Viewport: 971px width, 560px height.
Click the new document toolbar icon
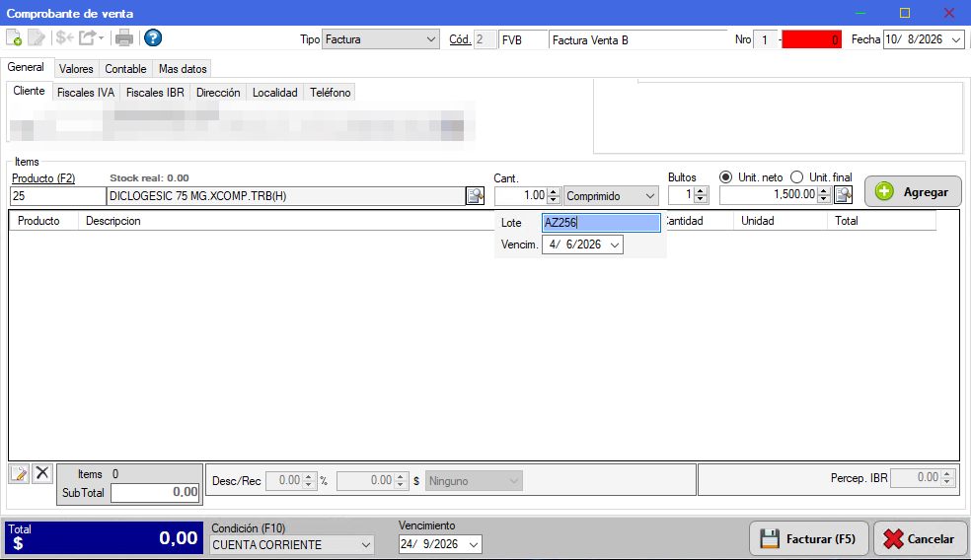14,38
